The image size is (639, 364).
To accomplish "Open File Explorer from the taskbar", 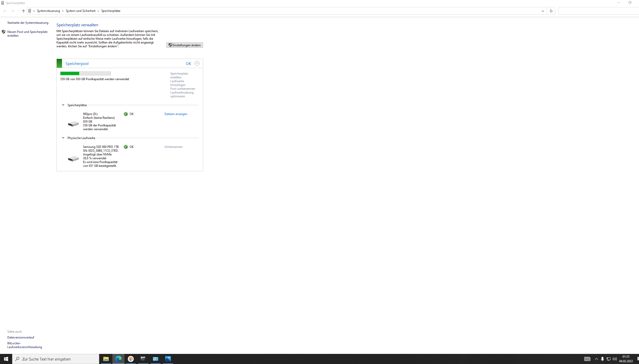I will [x=106, y=359].
